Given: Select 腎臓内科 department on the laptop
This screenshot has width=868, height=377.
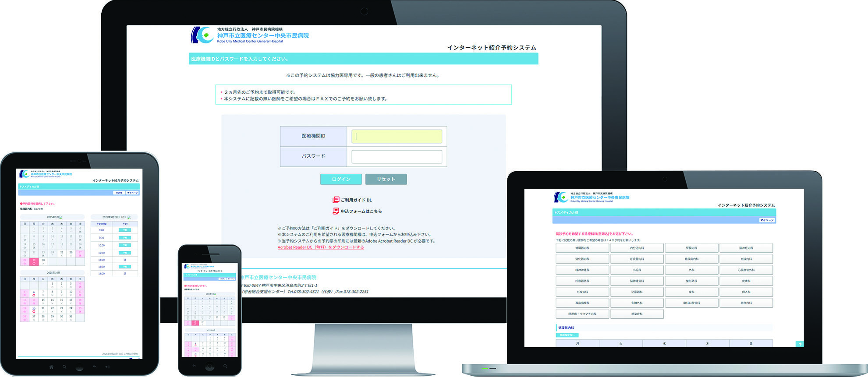Looking at the screenshot, I should pos(691,248).
